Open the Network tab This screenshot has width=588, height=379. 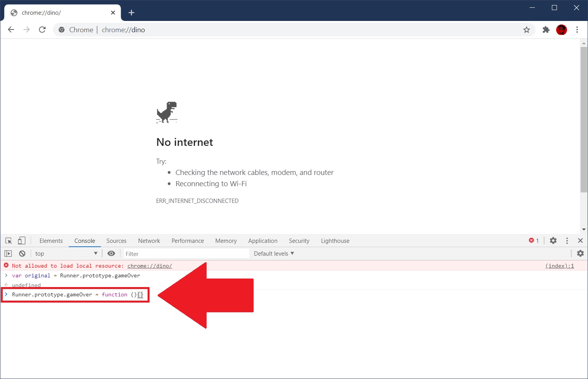tap(149, 241)
